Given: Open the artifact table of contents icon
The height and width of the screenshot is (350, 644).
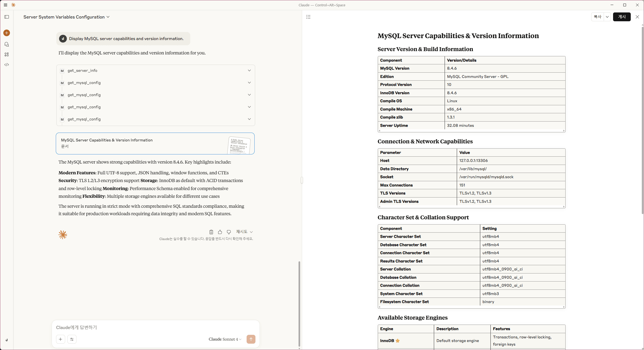Looking at the screenshot, I should (308, 17).
